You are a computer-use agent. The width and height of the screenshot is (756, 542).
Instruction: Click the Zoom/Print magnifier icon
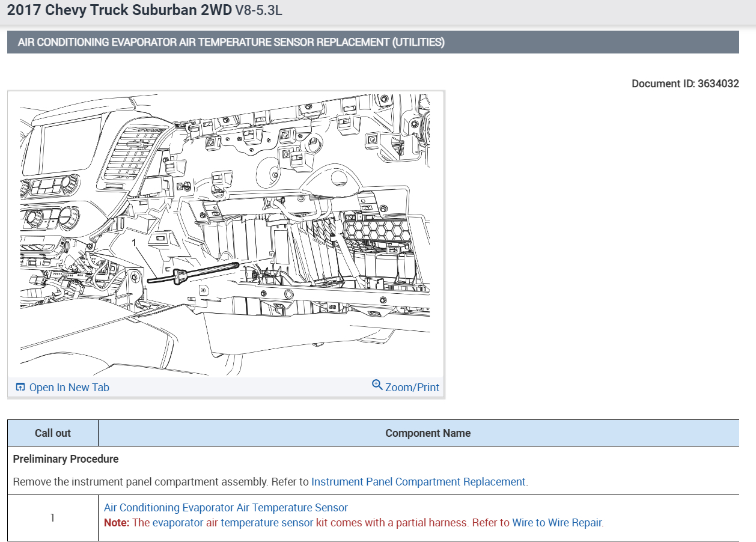click(x=377, y=385)
